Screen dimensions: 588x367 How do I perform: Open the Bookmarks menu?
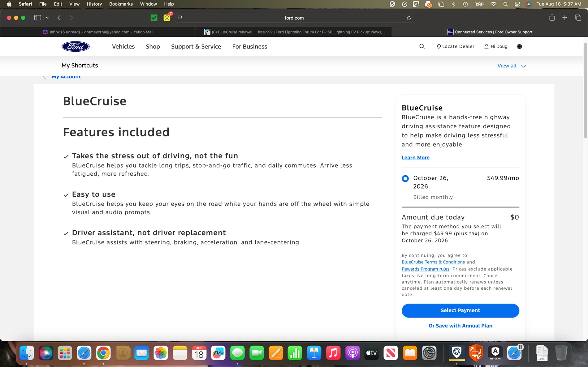pyautogui.click(x=121, y=4)
